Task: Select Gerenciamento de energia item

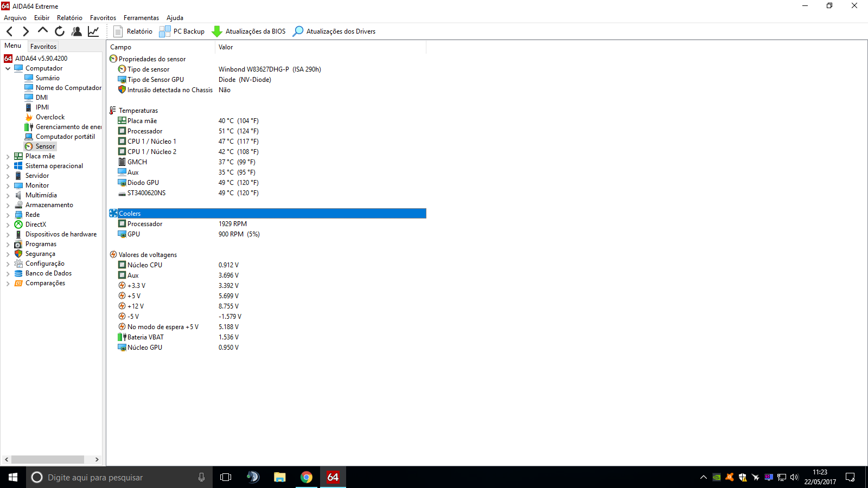Action: (x=63, y=127)
